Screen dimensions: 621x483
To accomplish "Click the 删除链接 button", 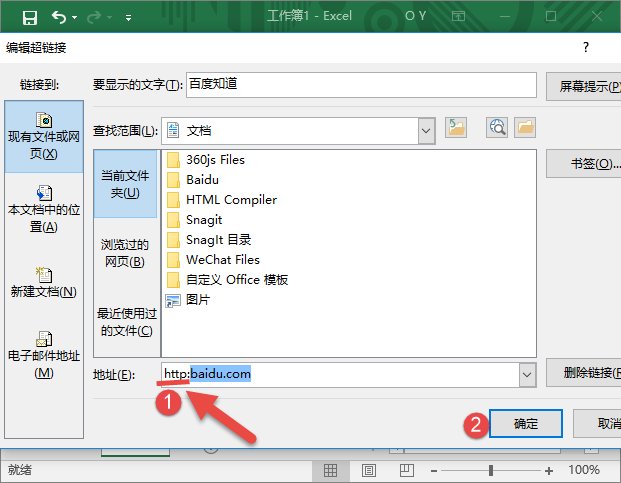I will tap(584, 373).
